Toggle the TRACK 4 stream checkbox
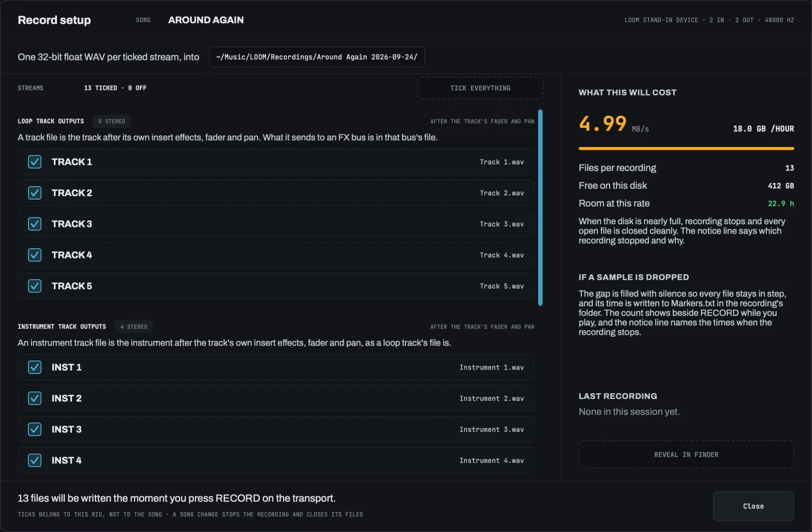 click(35, 255)
